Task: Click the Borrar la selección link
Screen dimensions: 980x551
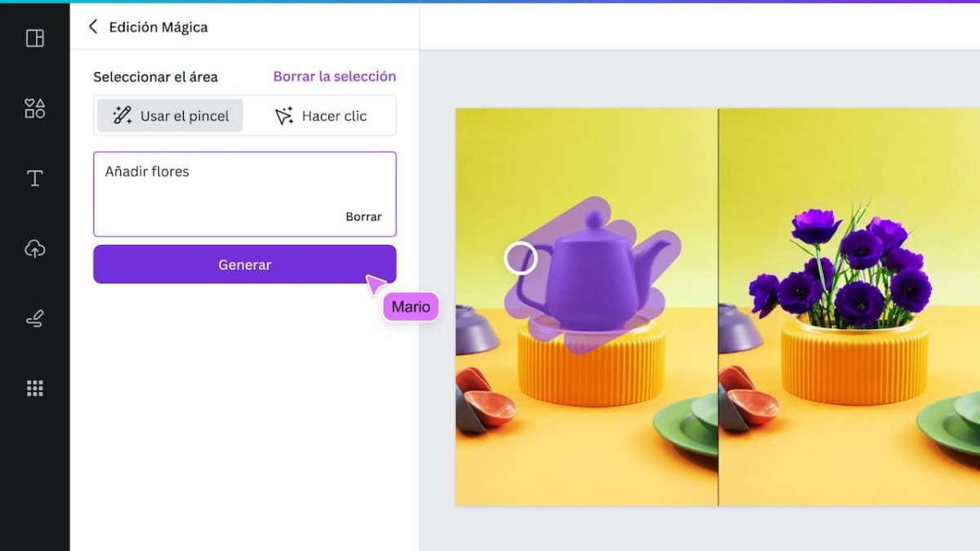Action: click(x=334, y=77)
